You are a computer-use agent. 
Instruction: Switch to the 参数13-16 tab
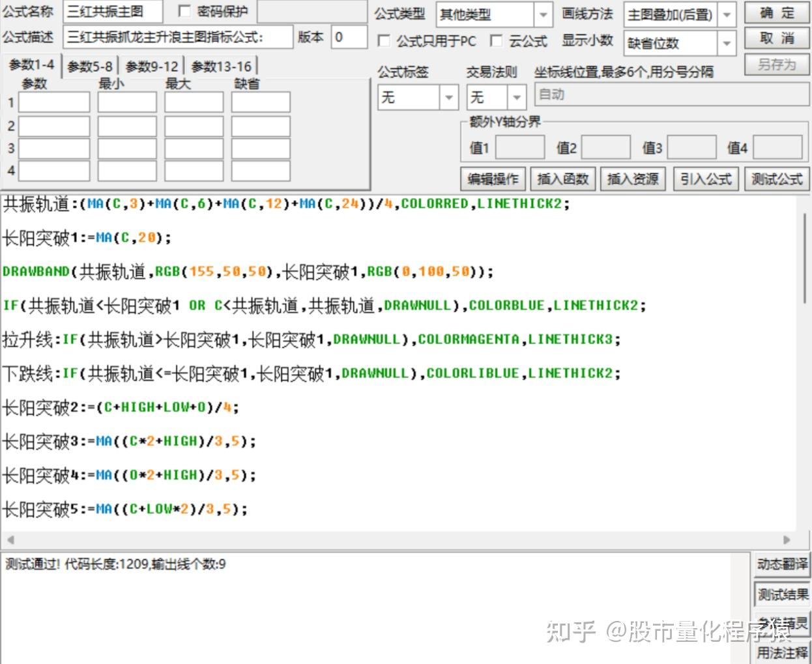(222, 66)
